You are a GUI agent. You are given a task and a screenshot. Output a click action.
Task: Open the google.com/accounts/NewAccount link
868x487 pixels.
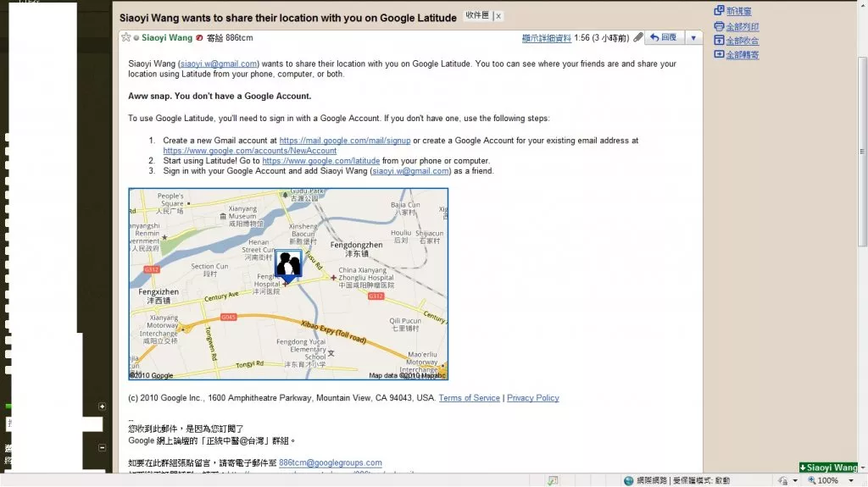click(x=250, y=151)
